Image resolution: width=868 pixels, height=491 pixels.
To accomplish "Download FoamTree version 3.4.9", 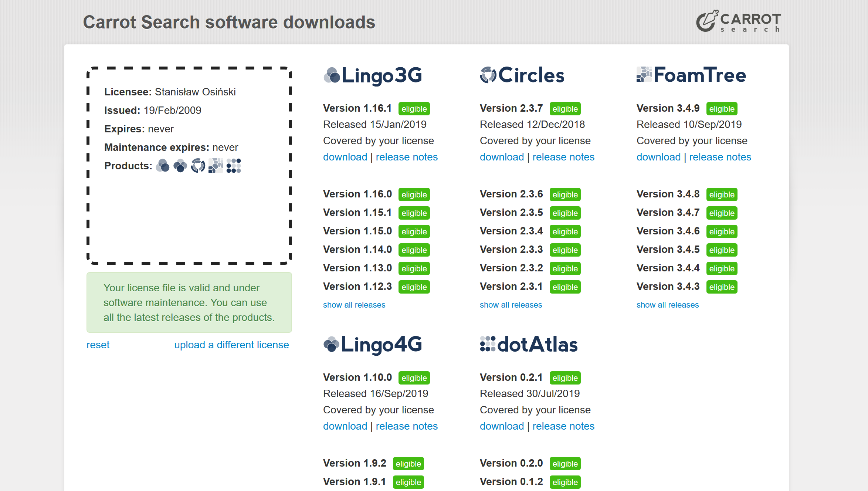I will point(658,157).
